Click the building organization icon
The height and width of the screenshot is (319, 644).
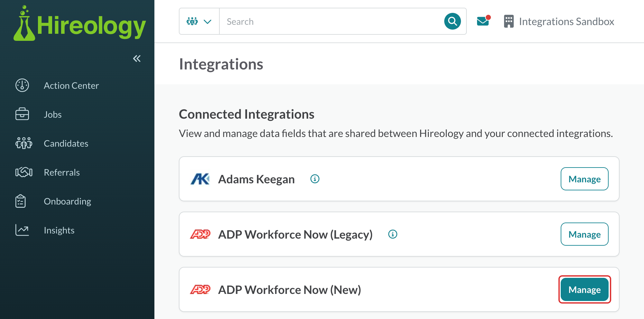pyautogui.click(x=509, y=21)
